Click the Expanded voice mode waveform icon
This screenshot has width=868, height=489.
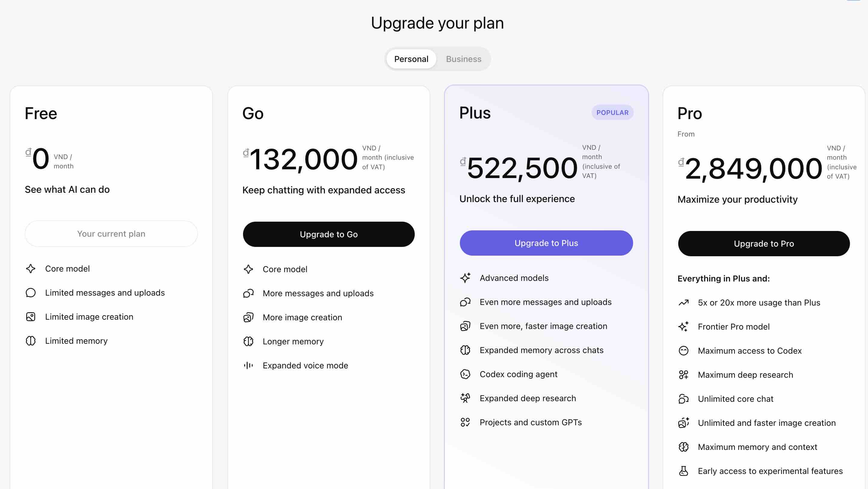(248, 365)
